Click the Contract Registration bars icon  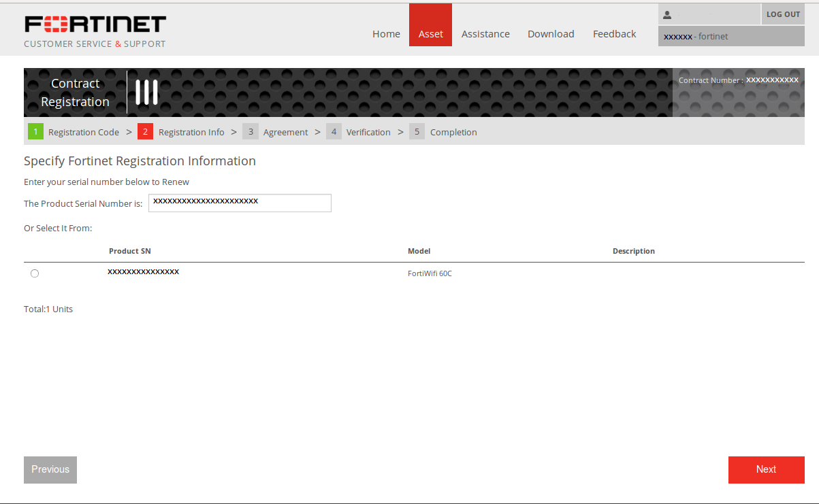click(x=146, y=93)
